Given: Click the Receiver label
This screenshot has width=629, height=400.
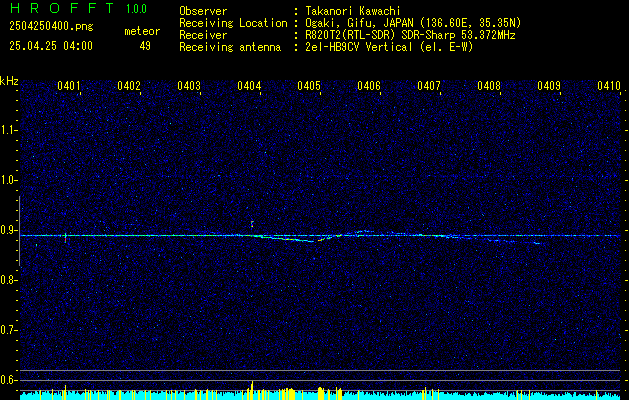Looking at the screenshot, I should point(203,35).
